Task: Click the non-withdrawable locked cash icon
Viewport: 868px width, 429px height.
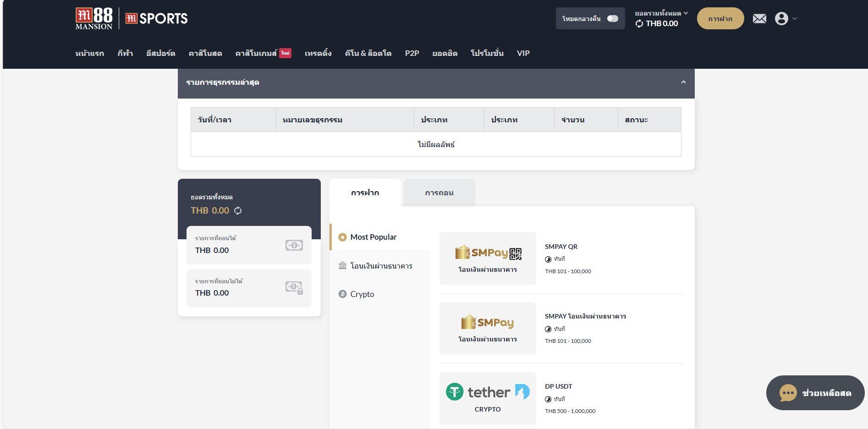Action: [294, 287]
